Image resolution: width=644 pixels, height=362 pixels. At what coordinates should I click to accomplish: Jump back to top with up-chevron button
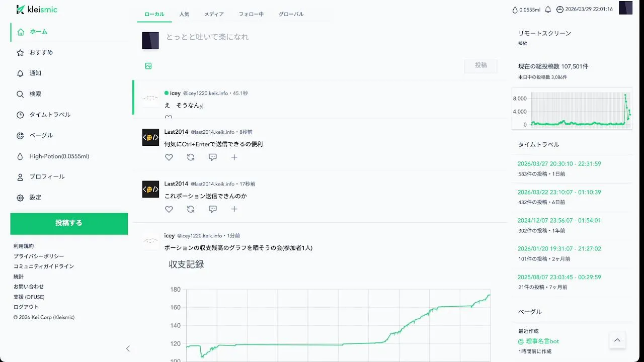coord(617,340)
